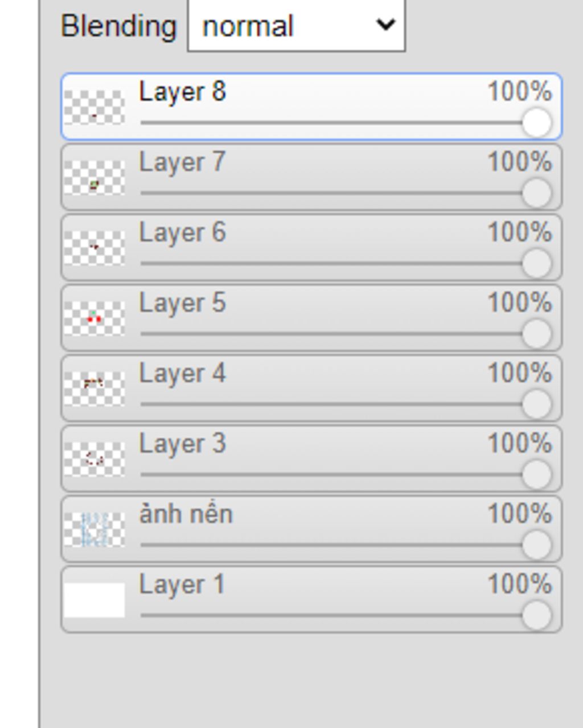Click the Layer 4 thumbnail

point(94,388)
